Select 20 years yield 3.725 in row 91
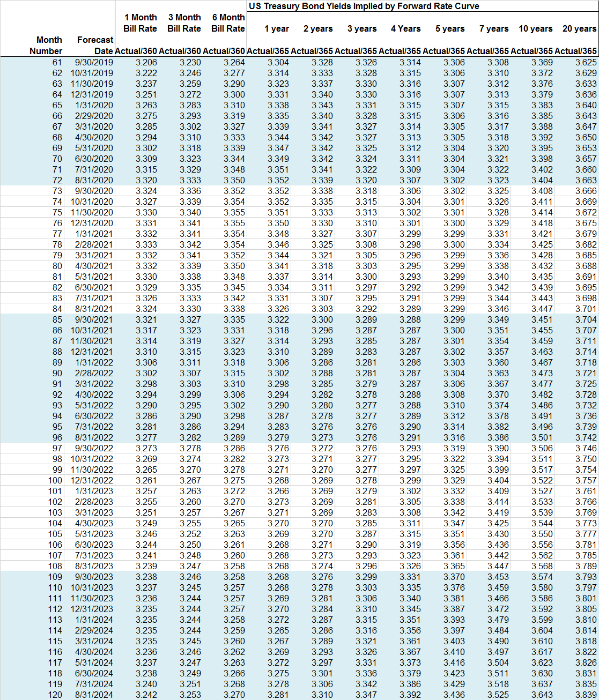Image resolution: width=599 pixels, height=700 pixels. click(586, 384)
